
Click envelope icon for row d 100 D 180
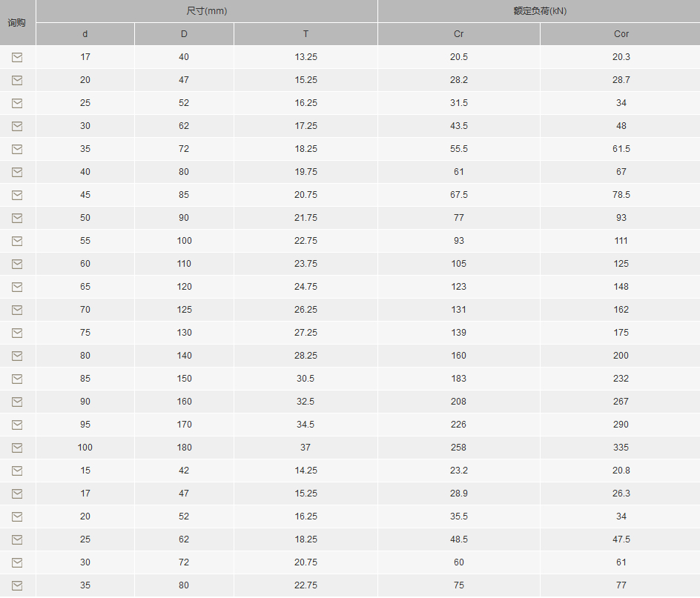[17, 448]
